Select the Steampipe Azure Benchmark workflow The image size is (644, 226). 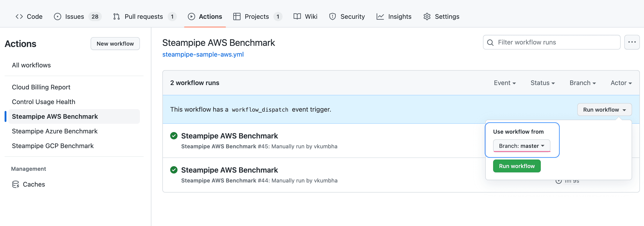point(55,131)
